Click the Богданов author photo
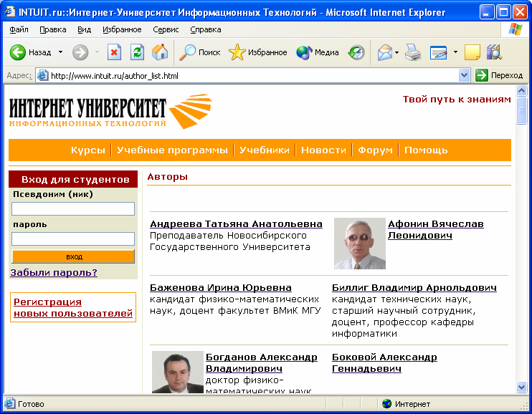Image resolution: width=532 pixels, height=414 pixels. [177, 372]
